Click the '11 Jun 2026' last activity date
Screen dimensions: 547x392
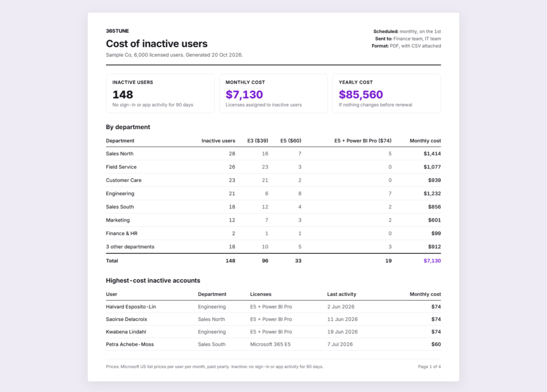tap(342, 319)
